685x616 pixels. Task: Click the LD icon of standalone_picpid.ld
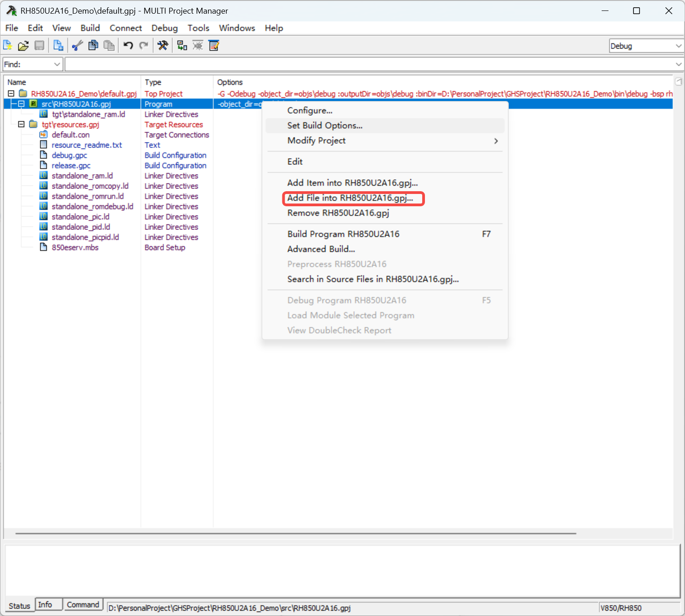coord(44,237)
